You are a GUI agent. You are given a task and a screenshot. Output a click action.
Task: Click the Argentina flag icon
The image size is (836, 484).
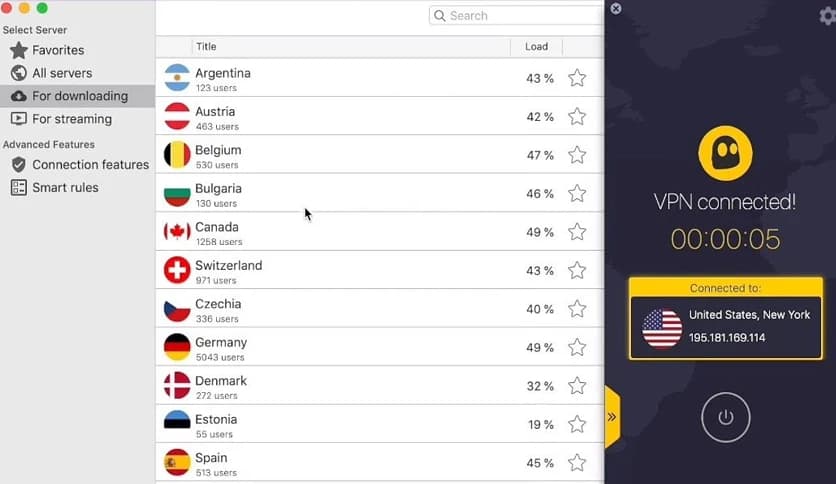coord(177,78)
